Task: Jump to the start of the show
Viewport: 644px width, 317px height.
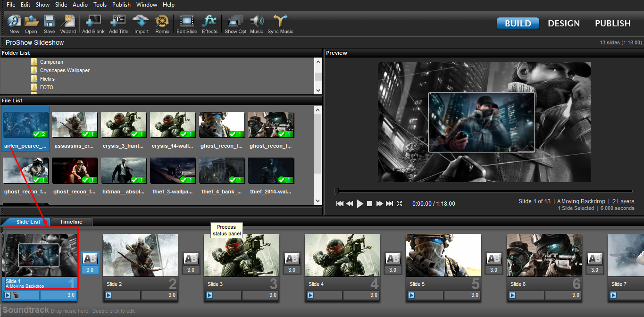Action: (340, 204)
